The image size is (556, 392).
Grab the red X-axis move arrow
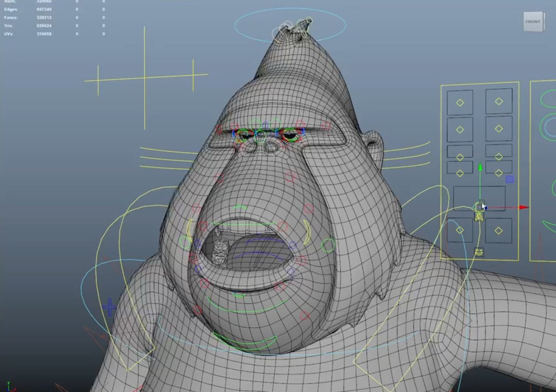coord(523,207)
